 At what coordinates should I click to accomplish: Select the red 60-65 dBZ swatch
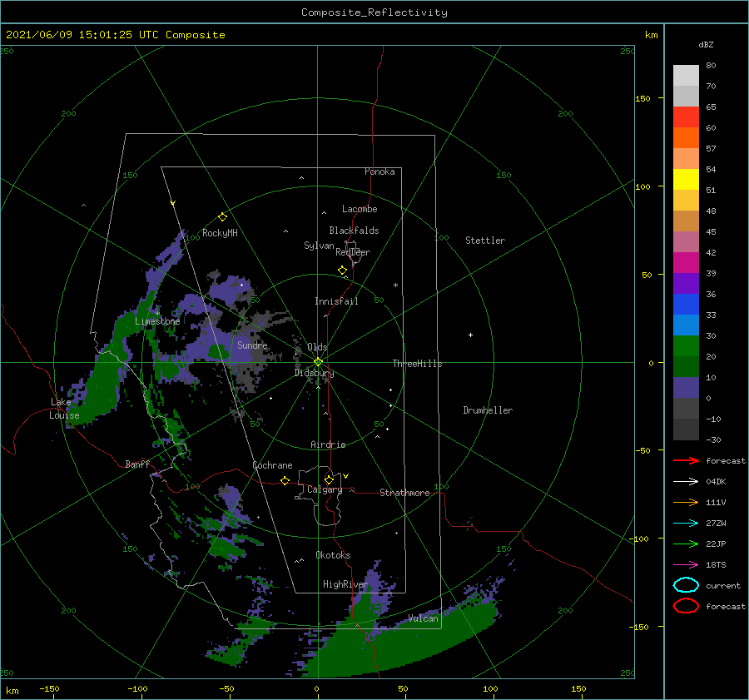686,117
